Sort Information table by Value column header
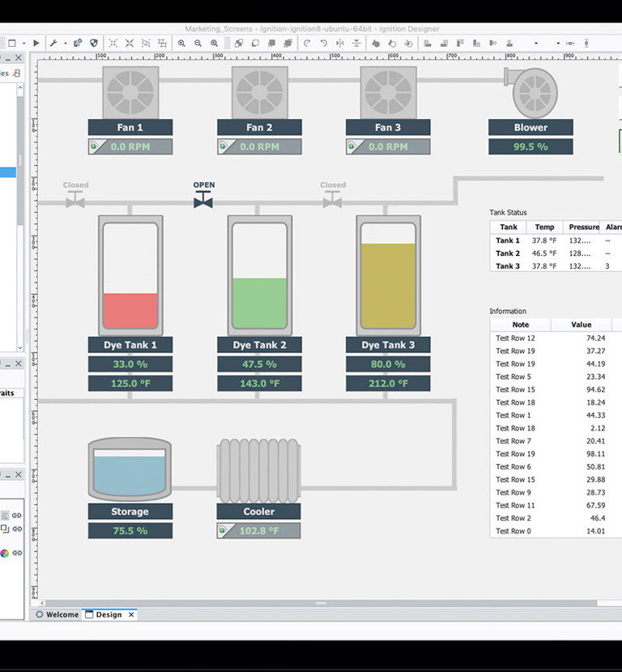 [581, 325]
